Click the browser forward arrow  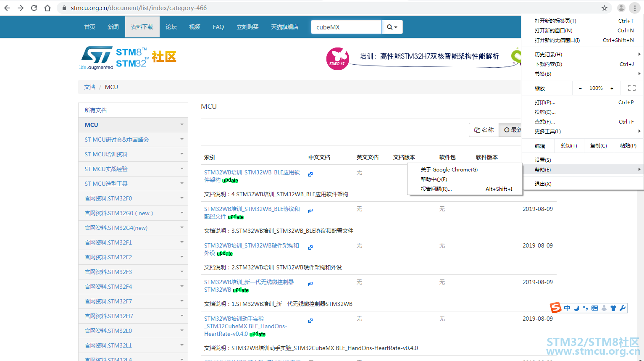[x=21, y=8]
